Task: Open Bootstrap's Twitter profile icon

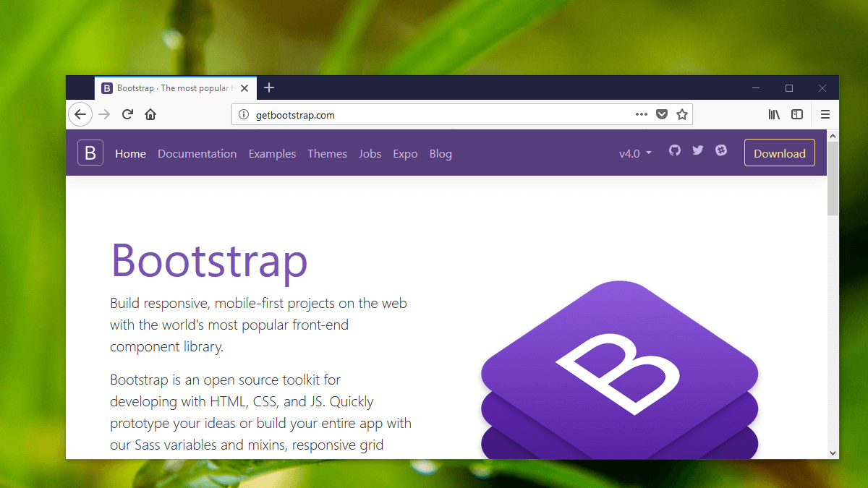Action: (x=697, y=150)
